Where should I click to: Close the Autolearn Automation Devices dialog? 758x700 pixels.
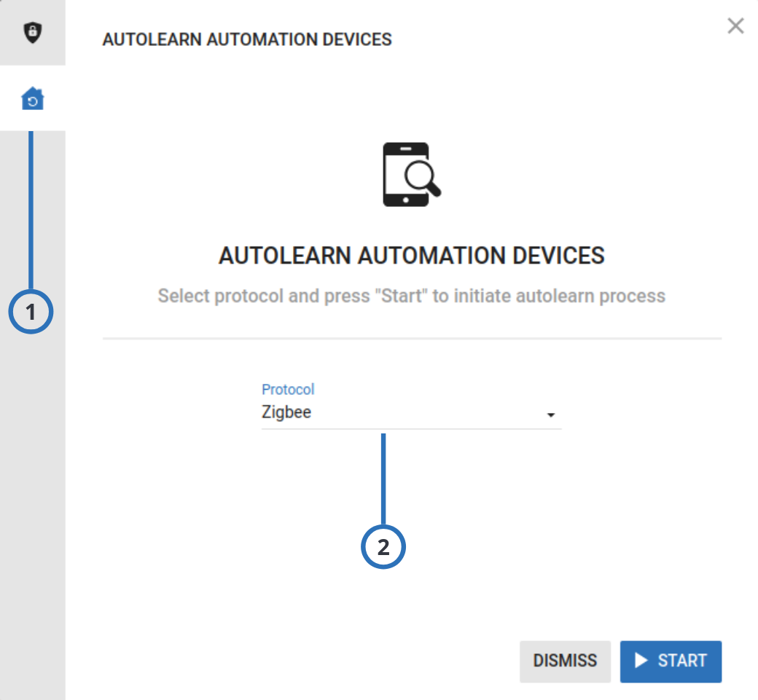(x=735, y=25)
